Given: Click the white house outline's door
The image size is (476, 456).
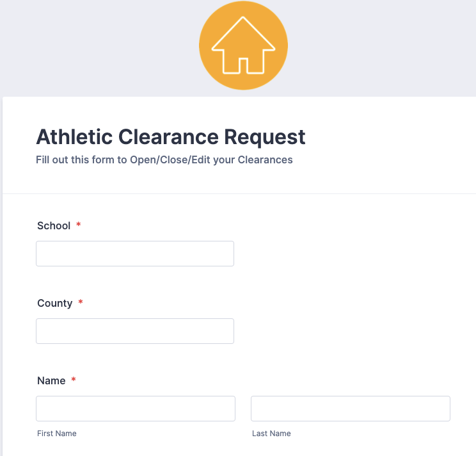Looking at the screenshot, I should tap(243, 65).
